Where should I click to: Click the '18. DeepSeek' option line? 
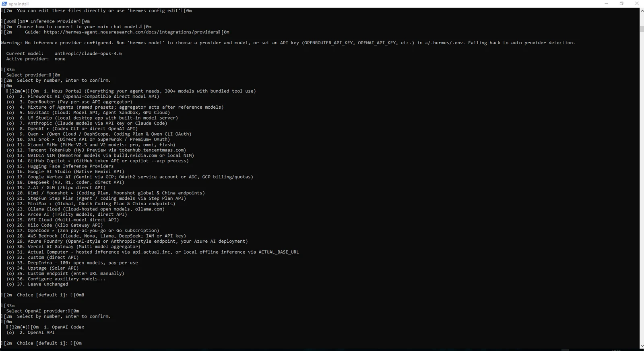click(x=65, y=182)
